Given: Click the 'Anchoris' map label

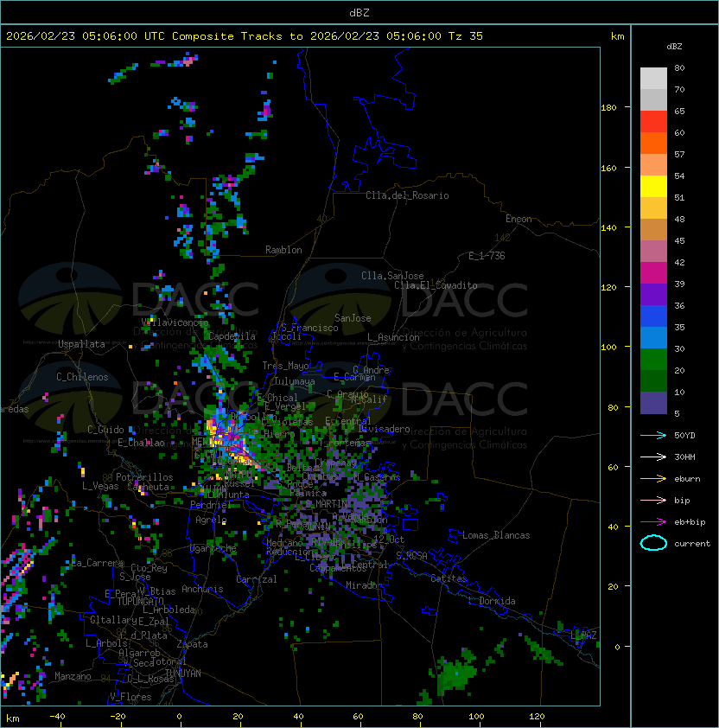Looking at the screenshot, I should (202, 589).
